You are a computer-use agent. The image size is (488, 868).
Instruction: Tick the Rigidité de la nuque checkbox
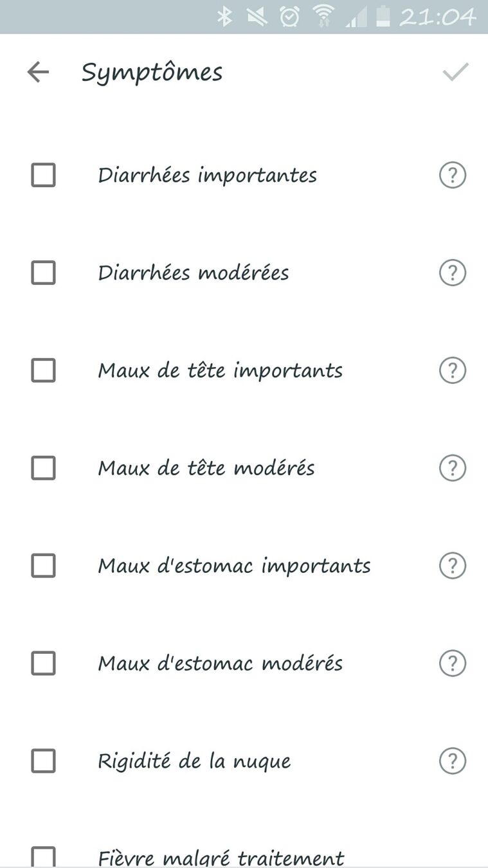click(43, 761)
